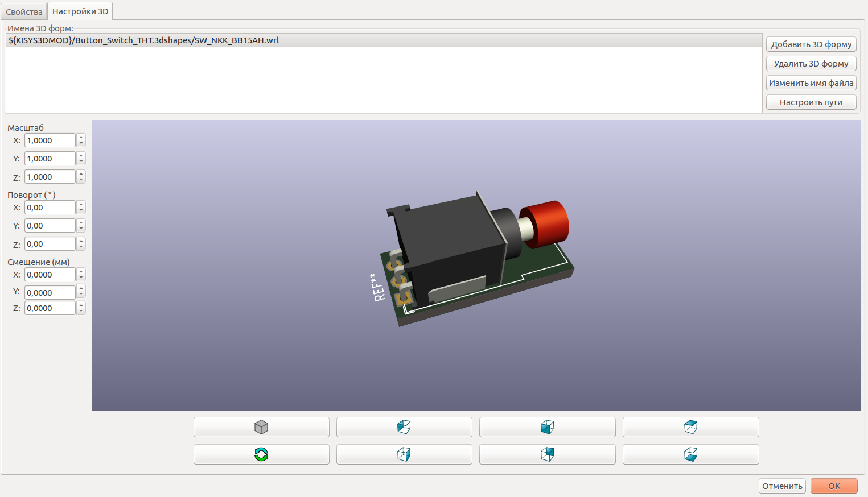868x497 pixels.
Task: Click Изменить имя файла button
Action: pyautogui.click(x=811, y=83)
